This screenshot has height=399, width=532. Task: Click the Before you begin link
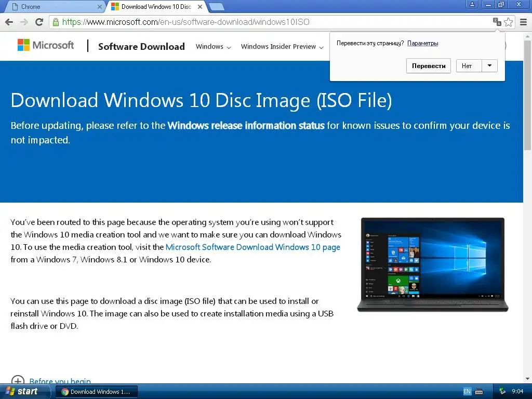click(60, 381)
